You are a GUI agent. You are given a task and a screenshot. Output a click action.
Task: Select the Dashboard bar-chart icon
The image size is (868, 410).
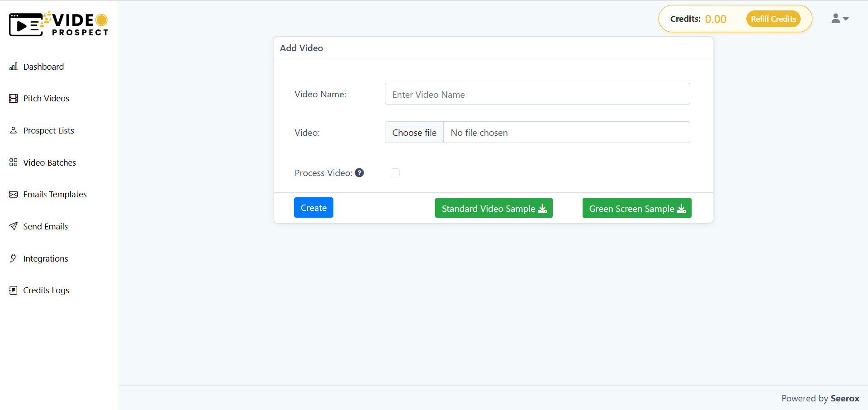pyautogui.click(x=14, y=67)
